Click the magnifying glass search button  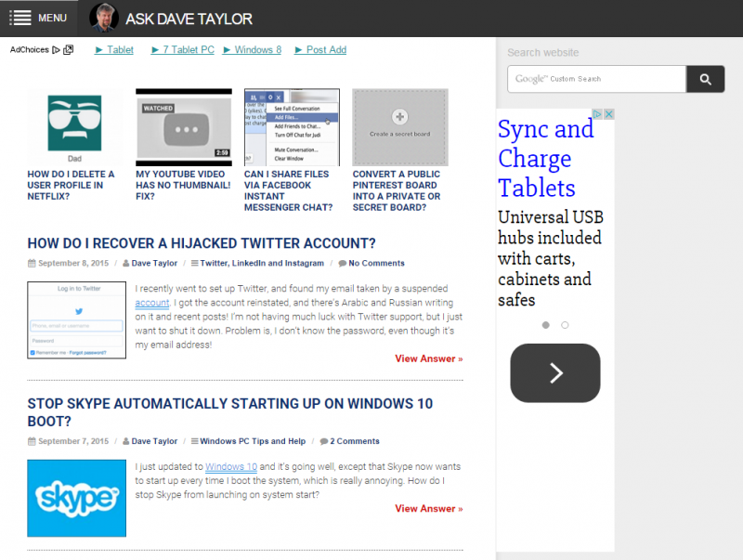point(705,79)
